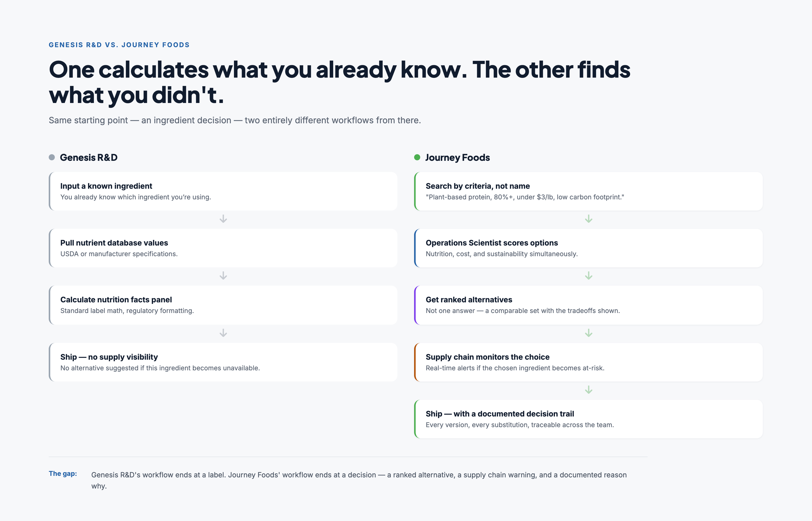The width and height of the screenshot is (812, 521).
Task: Click the blue The gap: label
Action: (63, 473)
